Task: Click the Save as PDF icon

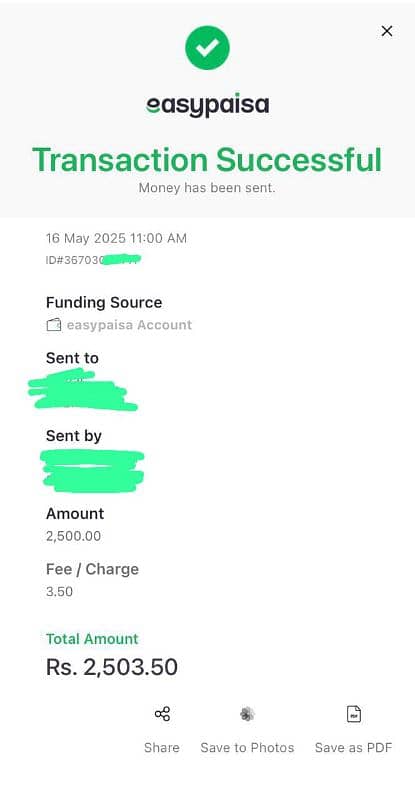Action: tap(353, 714)
